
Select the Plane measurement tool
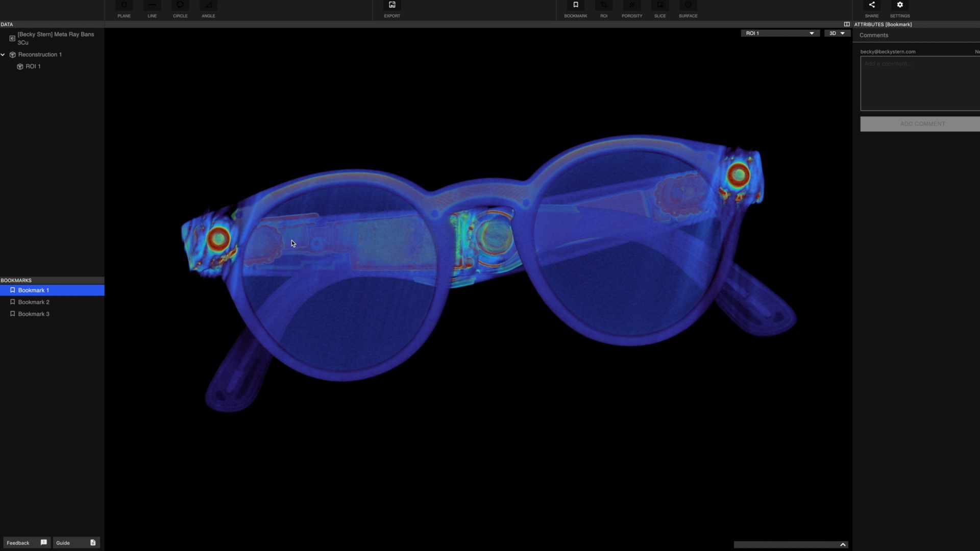pyautogui.click(x=124, y=6)
